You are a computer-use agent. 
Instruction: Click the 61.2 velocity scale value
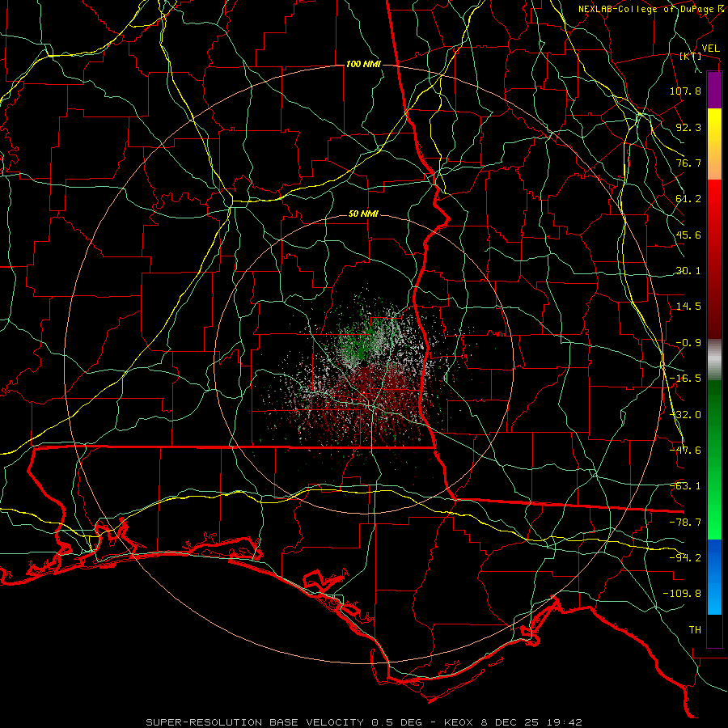point(688,199)
